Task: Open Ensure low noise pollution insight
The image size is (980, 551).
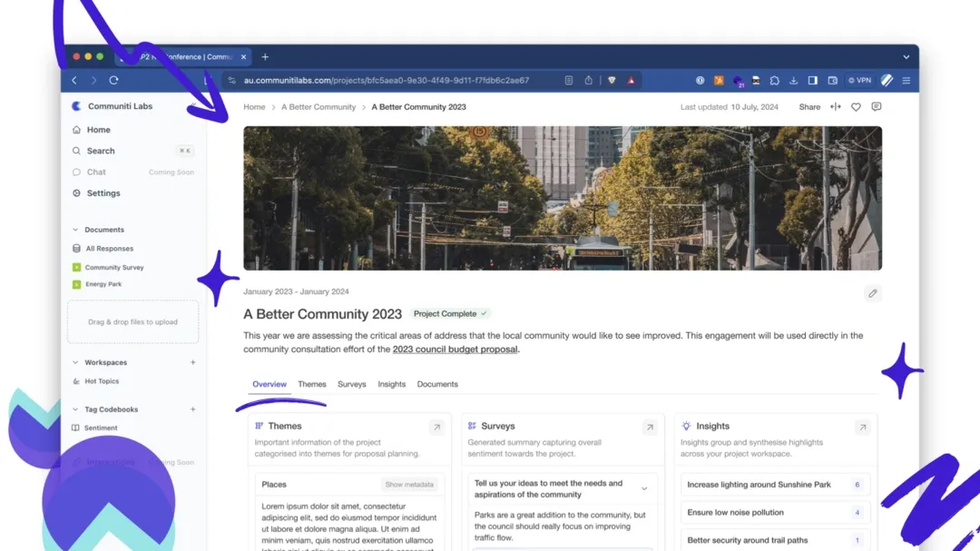Action: pos(775,512)
